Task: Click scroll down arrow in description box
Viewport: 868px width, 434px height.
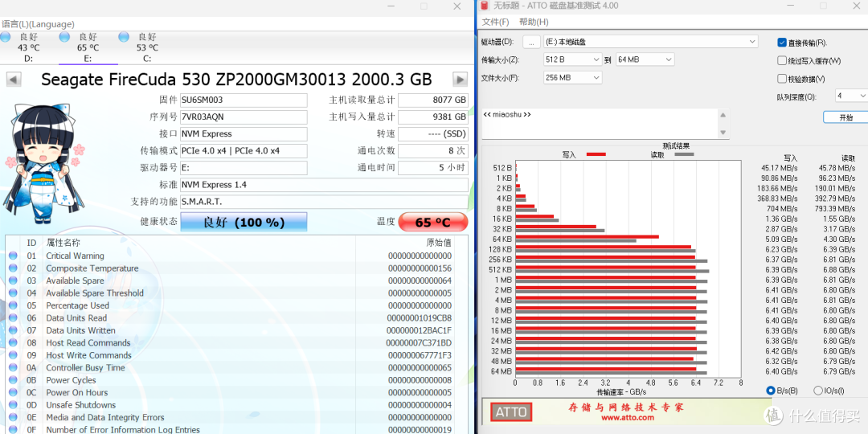Action: [x=723, y=133]
